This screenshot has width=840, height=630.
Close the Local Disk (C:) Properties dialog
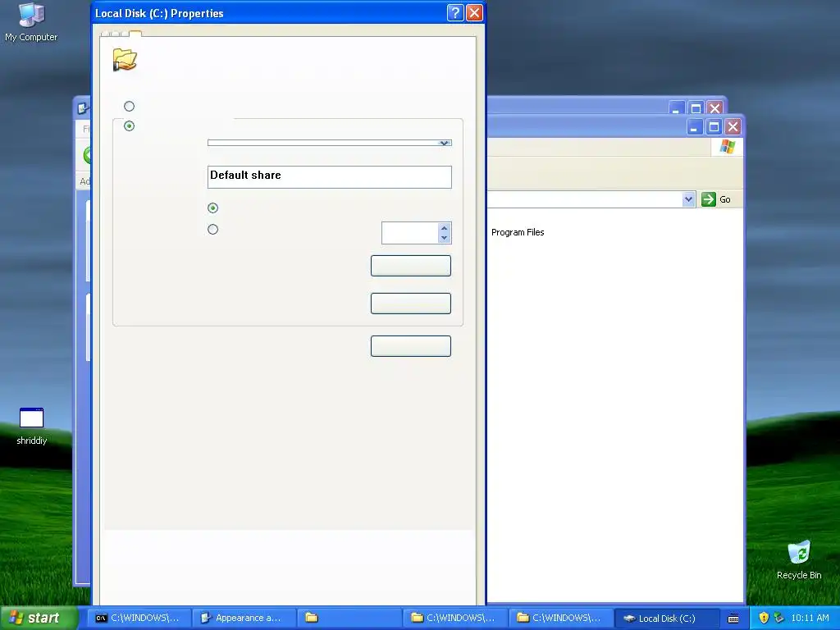[474, 13]
